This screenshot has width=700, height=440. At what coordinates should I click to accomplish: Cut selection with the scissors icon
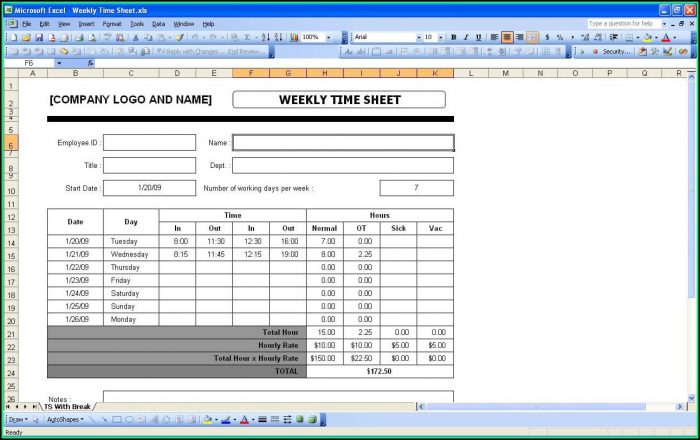point(136,37)
